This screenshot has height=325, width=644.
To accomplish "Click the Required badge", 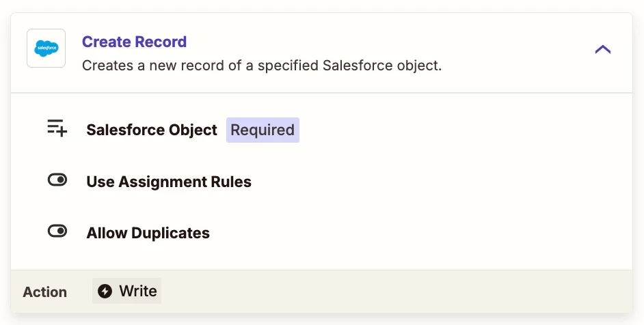I will [x=263, y=130].
